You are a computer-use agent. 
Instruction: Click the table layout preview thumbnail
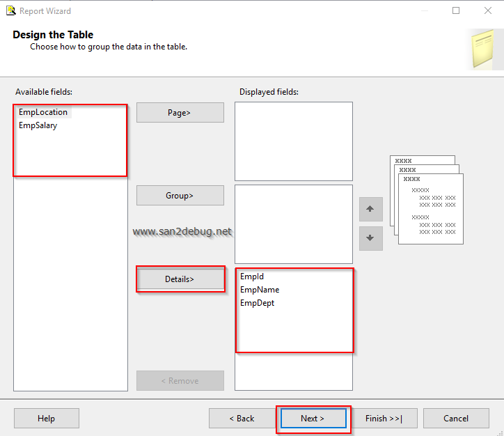(x=427, y=200)
